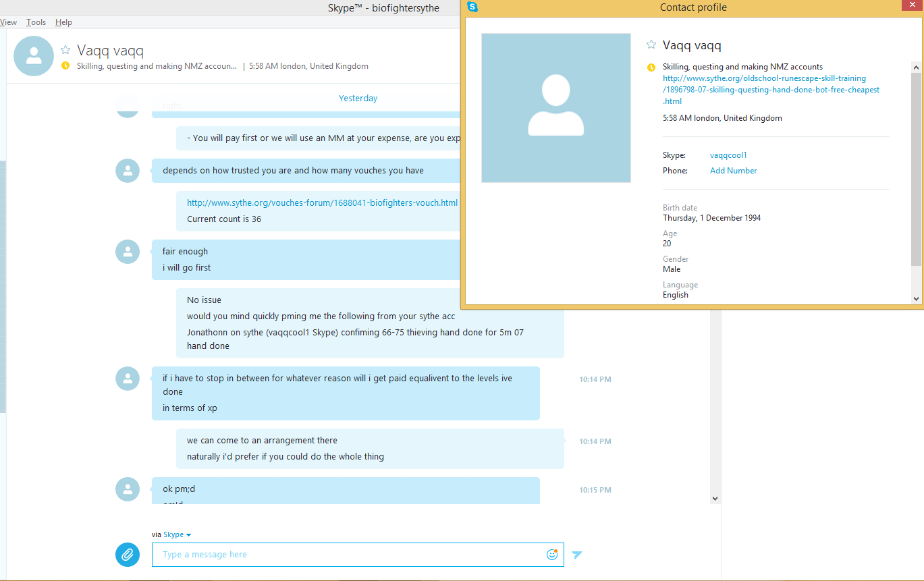Click the '5:58 AM london' text in chat header
Screen dimensions: 924x581
point(308,66)
